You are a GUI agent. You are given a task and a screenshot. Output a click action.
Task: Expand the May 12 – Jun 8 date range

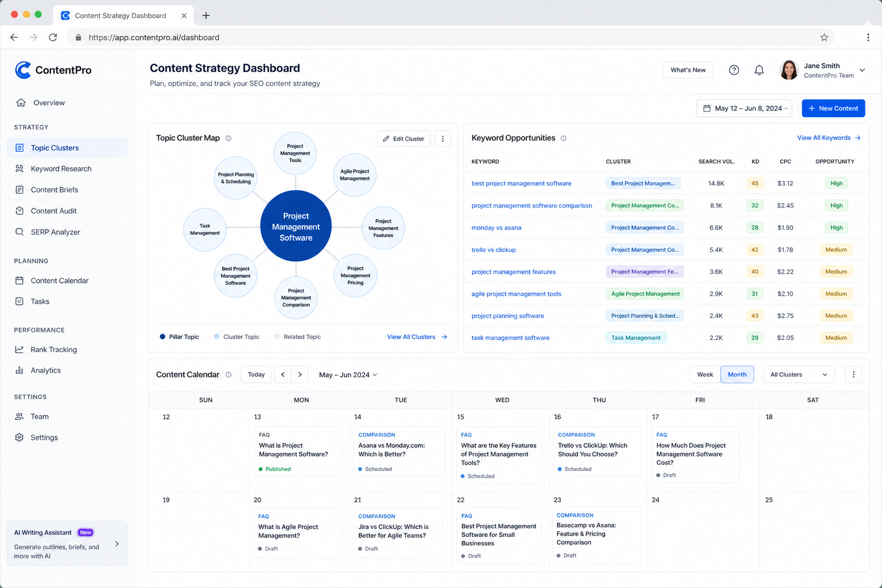744,109
